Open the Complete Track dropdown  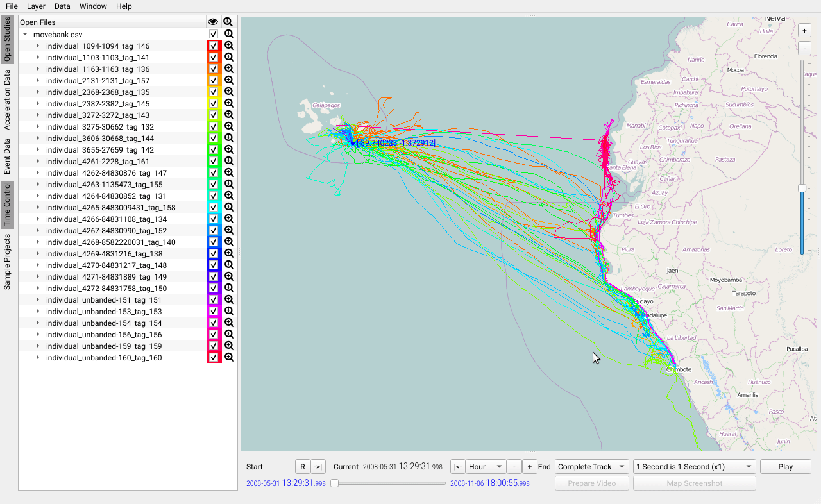tap(592, 467)
